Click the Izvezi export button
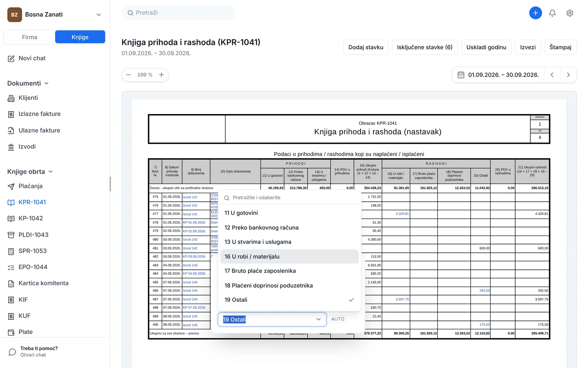Screen dimensions: 588x368 (528, 47)
